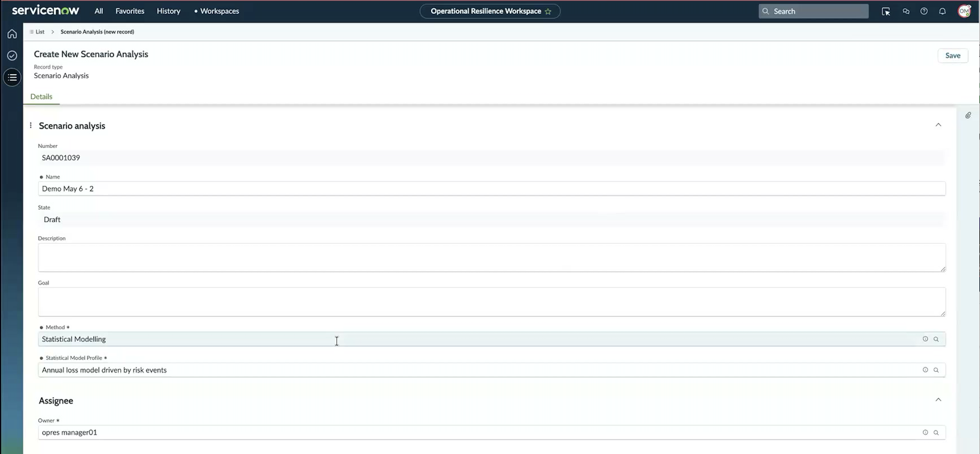The image size is (980, 454).
Task: Open the checkmark tasks sidebar icon
Action: [12, 55]
